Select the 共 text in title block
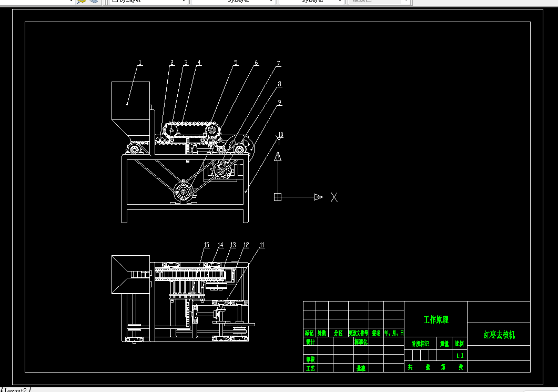This screenshot has height=392, width=558. point(410,367)
